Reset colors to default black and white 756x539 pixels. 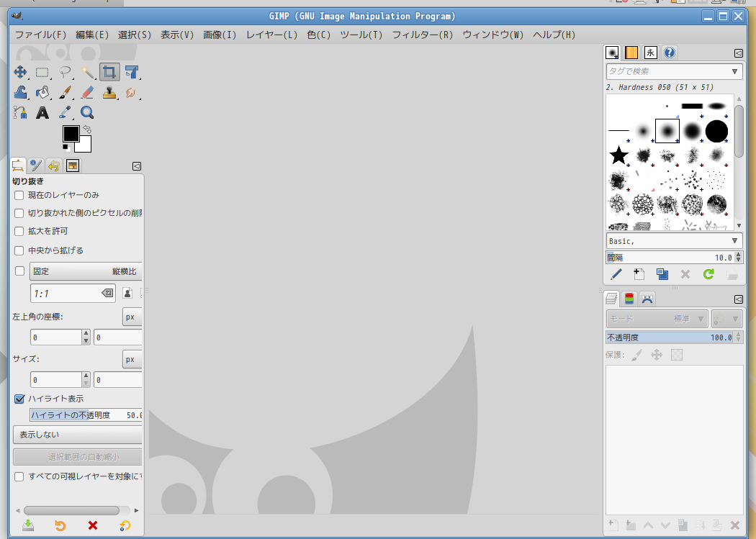coord(66,148)
